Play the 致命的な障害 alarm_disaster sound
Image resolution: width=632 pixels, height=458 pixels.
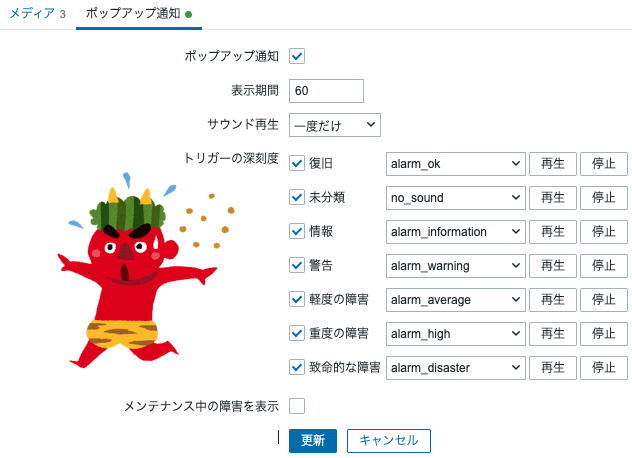click(553, 368)
